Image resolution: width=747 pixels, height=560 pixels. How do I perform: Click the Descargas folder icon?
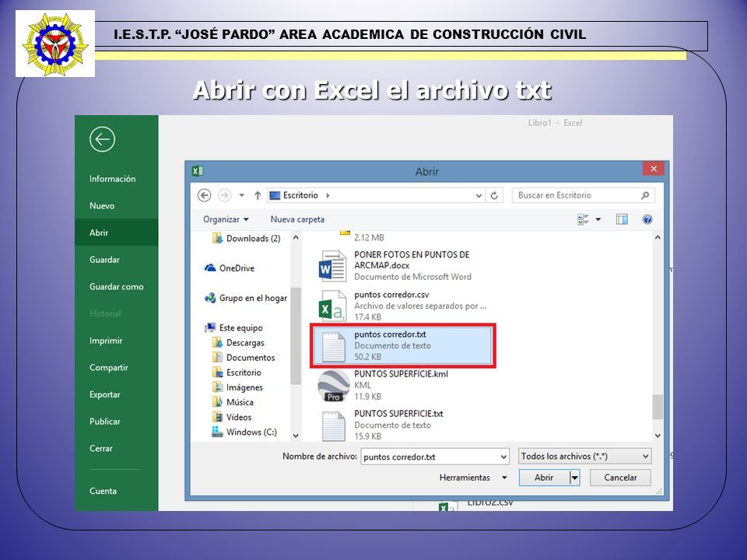pos(217,342)
